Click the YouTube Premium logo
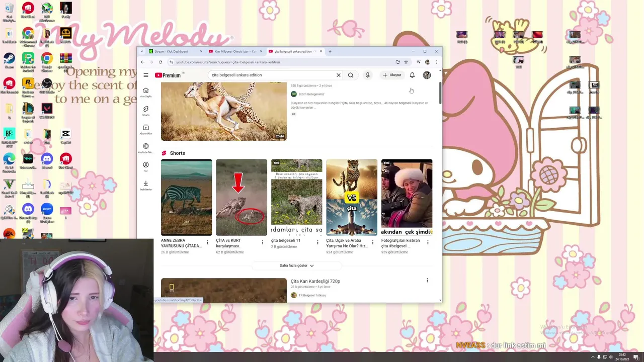Viewport: 644px width, 362px height. point(168,75)
